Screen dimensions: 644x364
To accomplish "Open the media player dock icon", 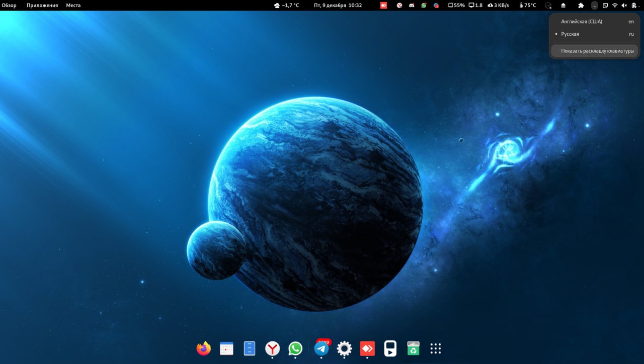I will pos(390,348).
